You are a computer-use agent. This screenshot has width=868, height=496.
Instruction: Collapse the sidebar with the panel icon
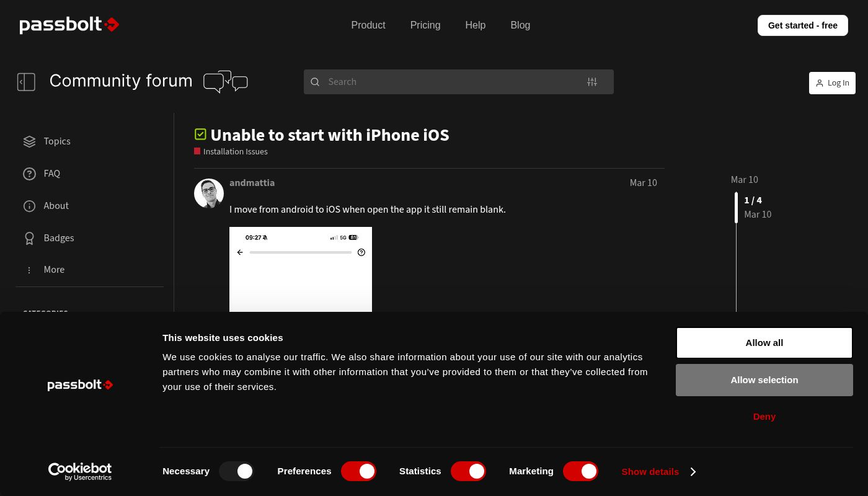26,82
